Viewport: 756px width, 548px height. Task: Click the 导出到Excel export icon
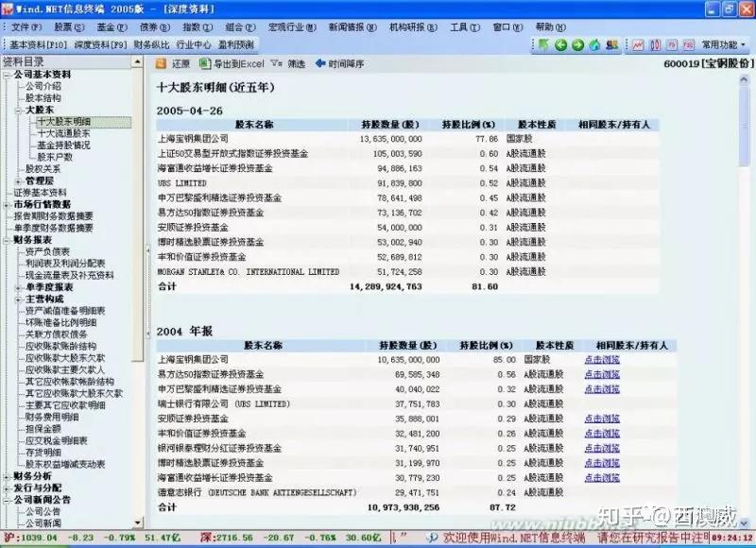tap(205, 63)
